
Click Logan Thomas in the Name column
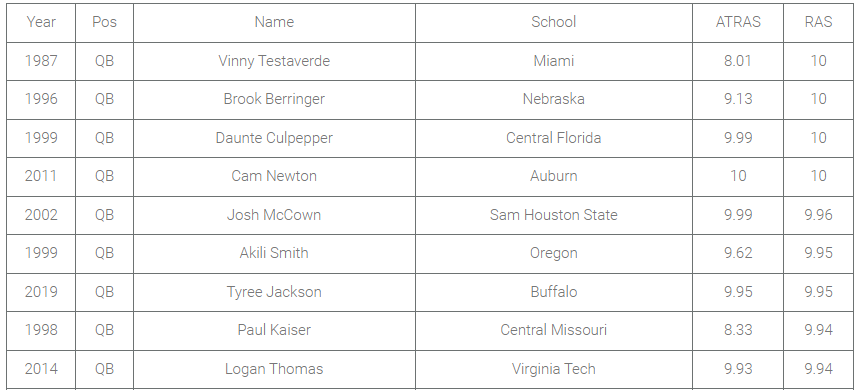[x=274, y=369]
